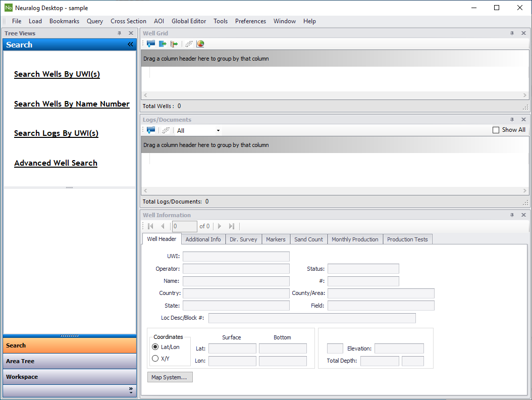Viewport: 532px width, 400px height.
Task: Open the Cross Section menu
Action: (x=128, y=21)
